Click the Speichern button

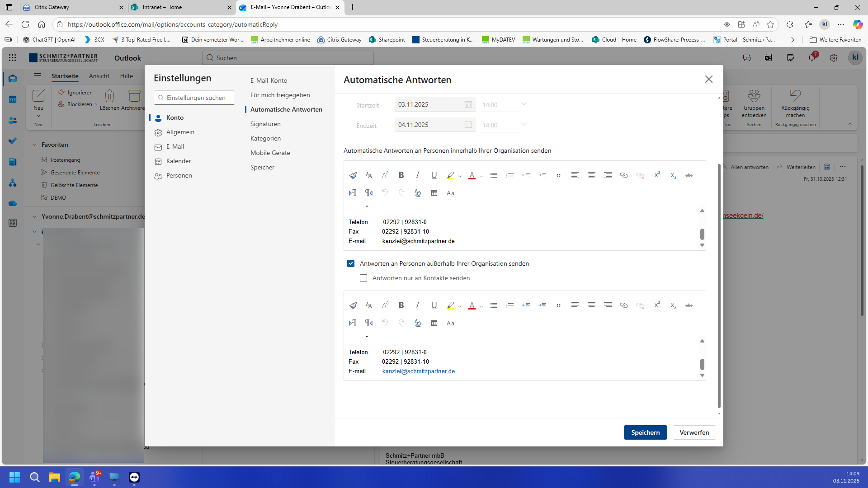tap(645, 432)
